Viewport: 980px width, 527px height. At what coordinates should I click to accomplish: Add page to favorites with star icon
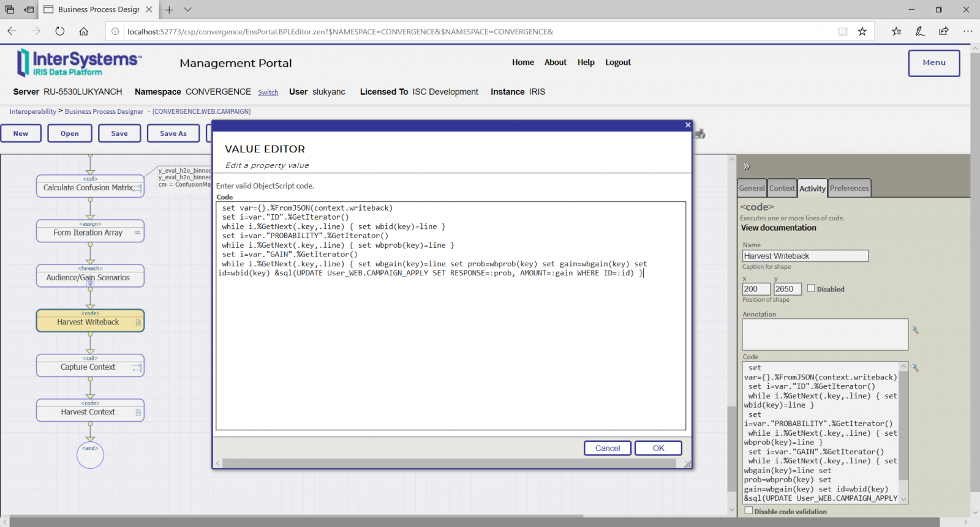[x=862, y=31]
